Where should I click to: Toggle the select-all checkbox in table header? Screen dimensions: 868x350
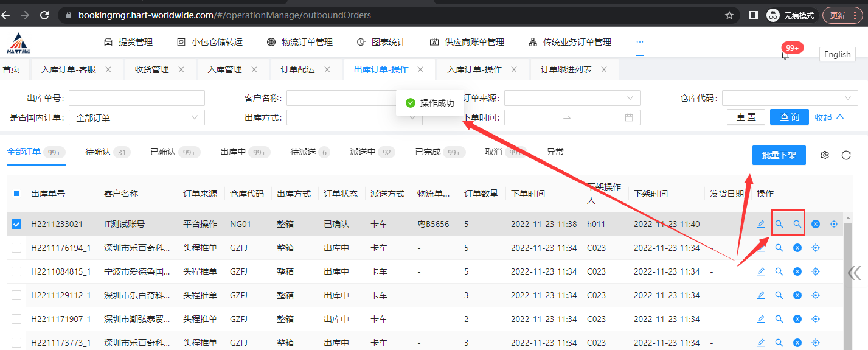(x=16, y=194)
